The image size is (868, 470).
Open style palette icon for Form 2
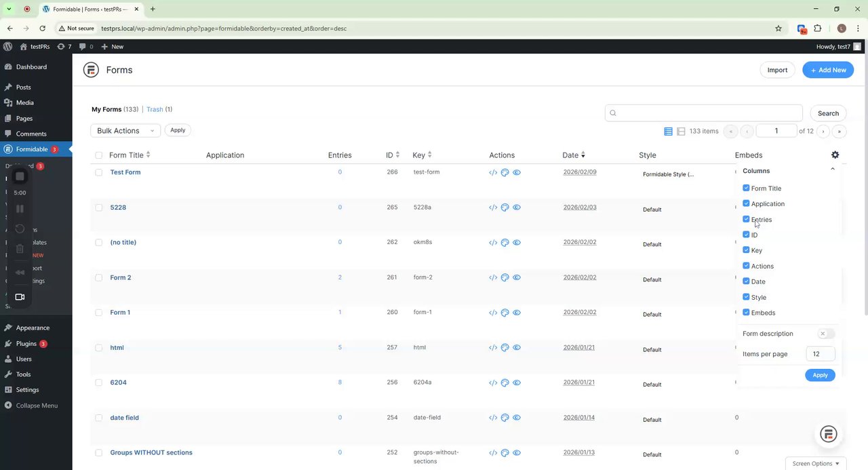tap(505, 277)
